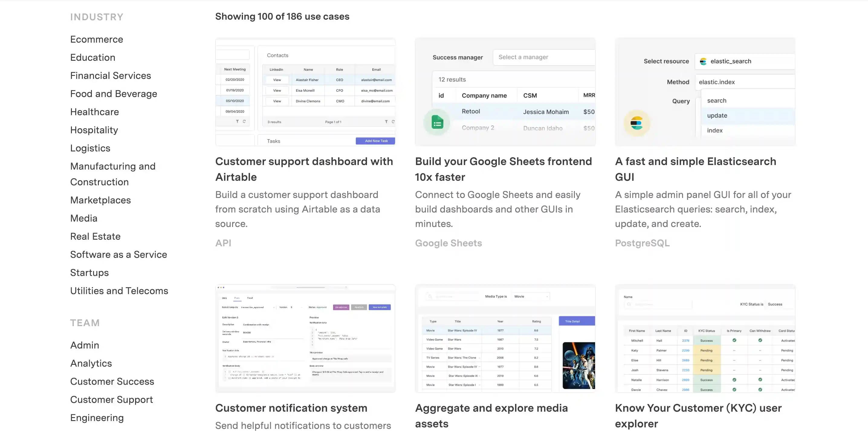Select the Software as a Service filter
Viewport: 868px width, 431px height.
coord(118,254)
